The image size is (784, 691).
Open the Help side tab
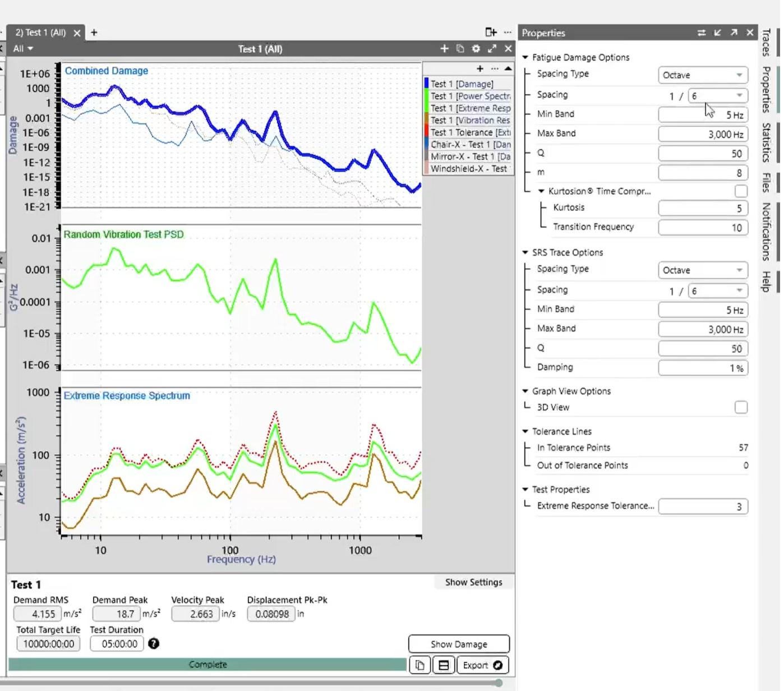click(766, 281)
